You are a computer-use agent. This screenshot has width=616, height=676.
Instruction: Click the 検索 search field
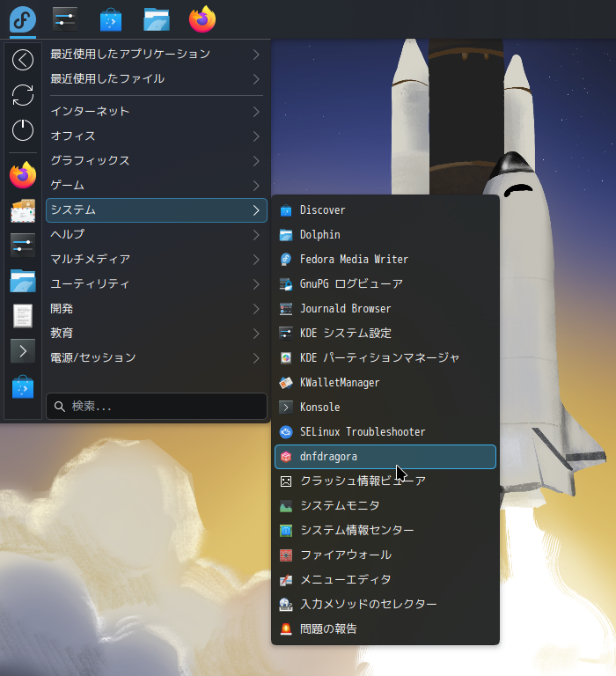coord(157,406)
